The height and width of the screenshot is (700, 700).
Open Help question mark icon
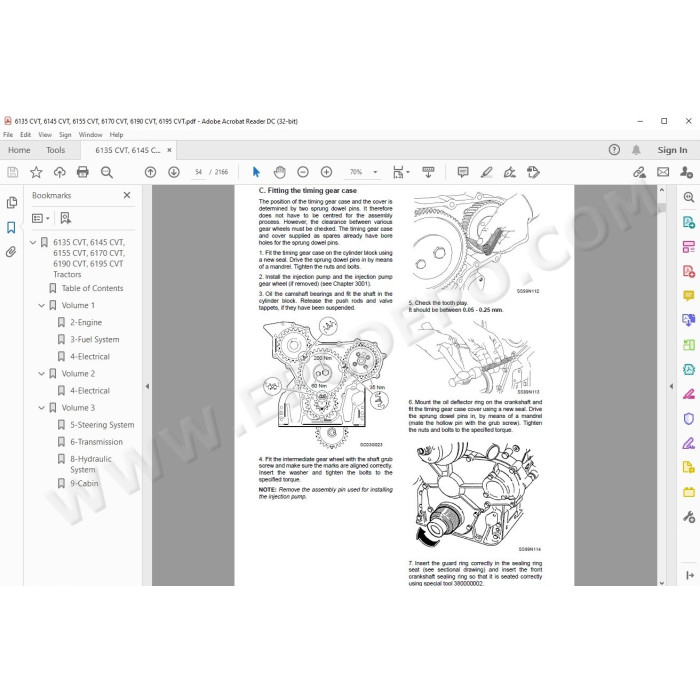pyautogui.click(x=614, y=150)
